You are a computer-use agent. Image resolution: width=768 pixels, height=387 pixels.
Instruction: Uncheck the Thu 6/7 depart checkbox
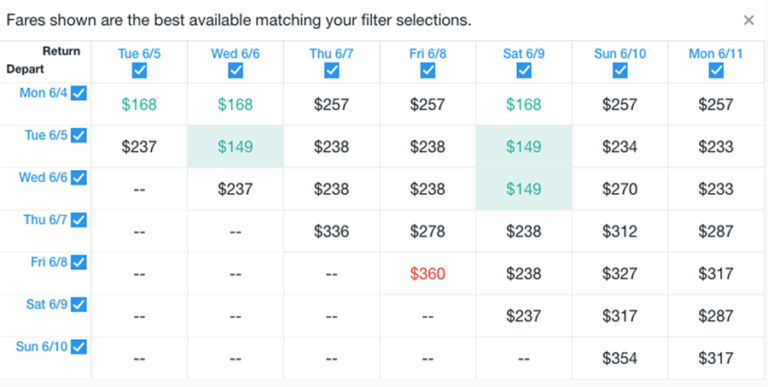[x=79, y=220]
